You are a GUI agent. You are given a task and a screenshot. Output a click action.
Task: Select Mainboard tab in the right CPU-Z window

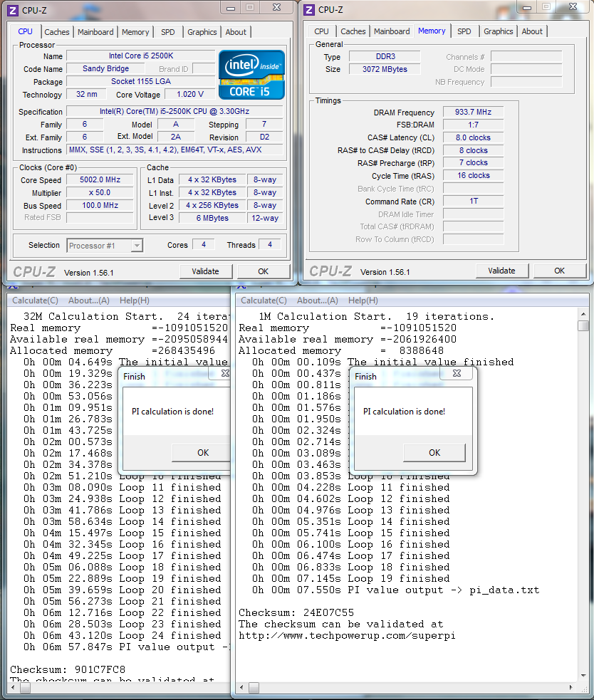(x=392, y=31)
